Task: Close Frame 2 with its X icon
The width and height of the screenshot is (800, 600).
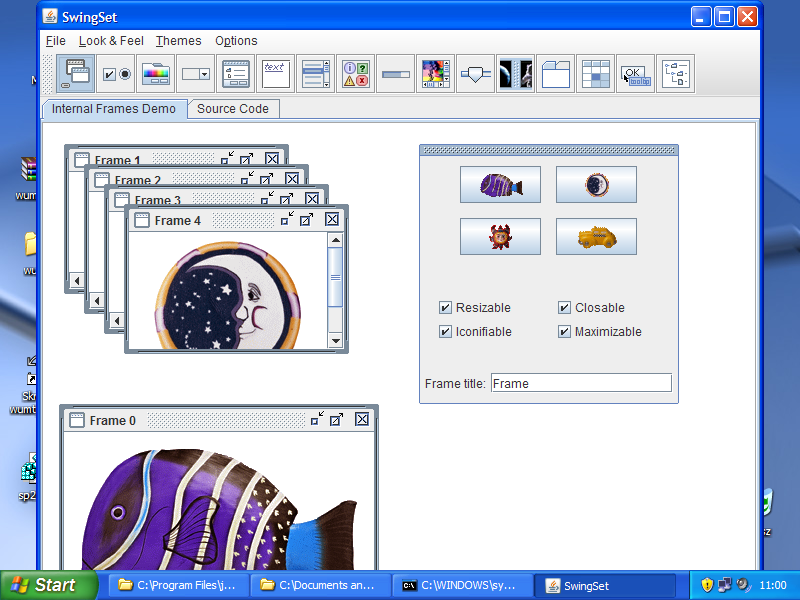Action: pos(292,179)
